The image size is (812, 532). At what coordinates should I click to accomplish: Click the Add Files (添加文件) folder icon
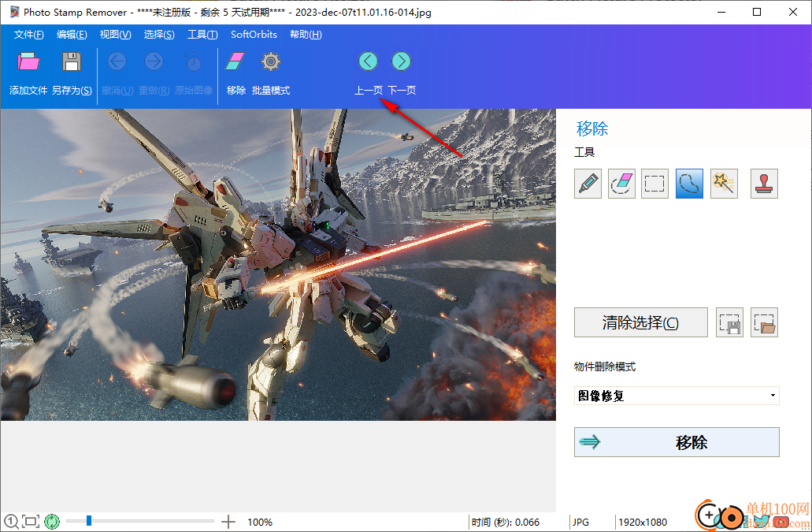28,61
